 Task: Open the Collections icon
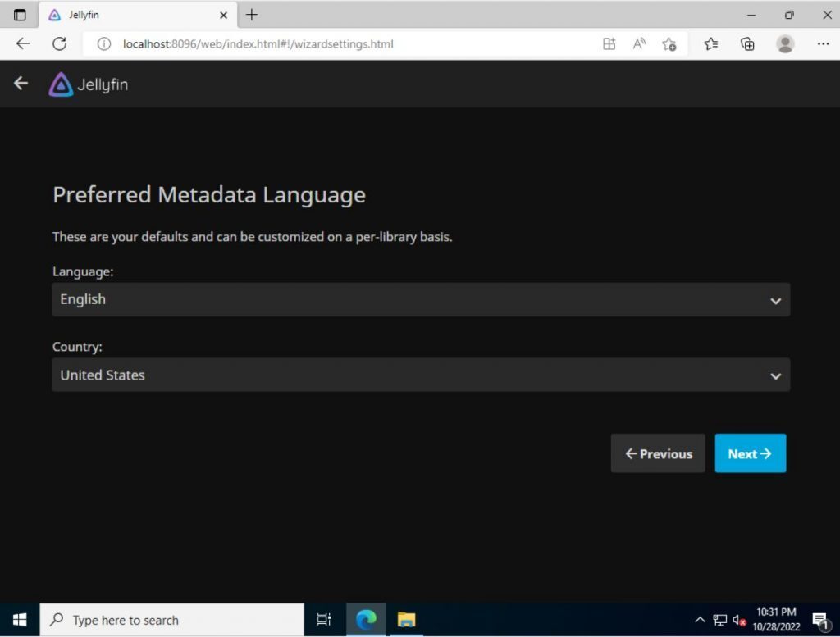pyautogui.click(x=747, y=44)
